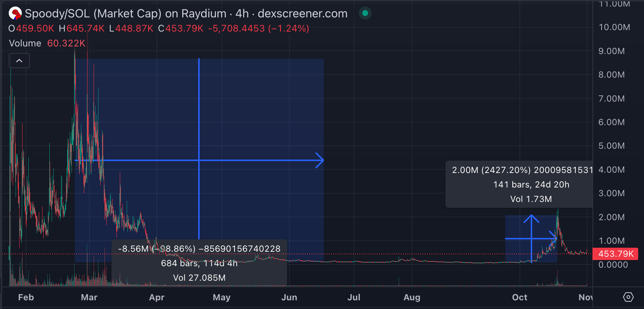644x309 pixels.
Task: Click the Jul label on time axis
Action: [354, 297]
